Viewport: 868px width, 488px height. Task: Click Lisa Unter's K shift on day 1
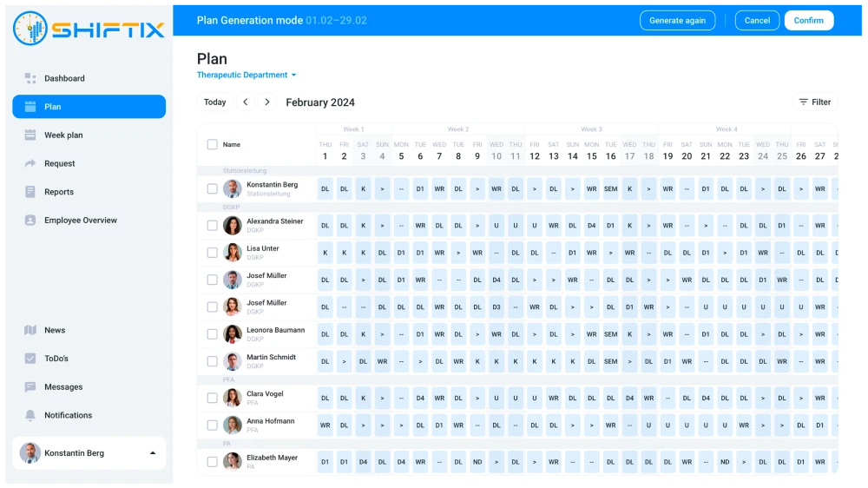[325, 253]
